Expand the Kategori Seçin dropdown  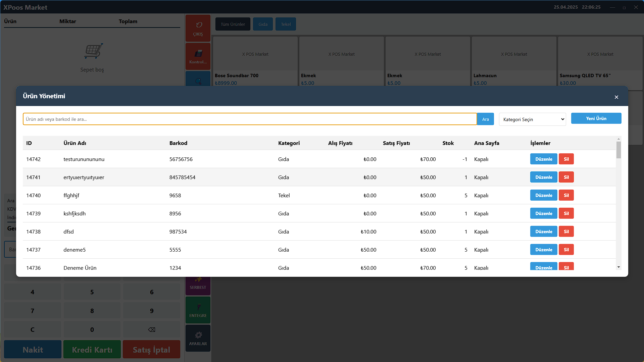pyautogui.click(x=532, y=119)
